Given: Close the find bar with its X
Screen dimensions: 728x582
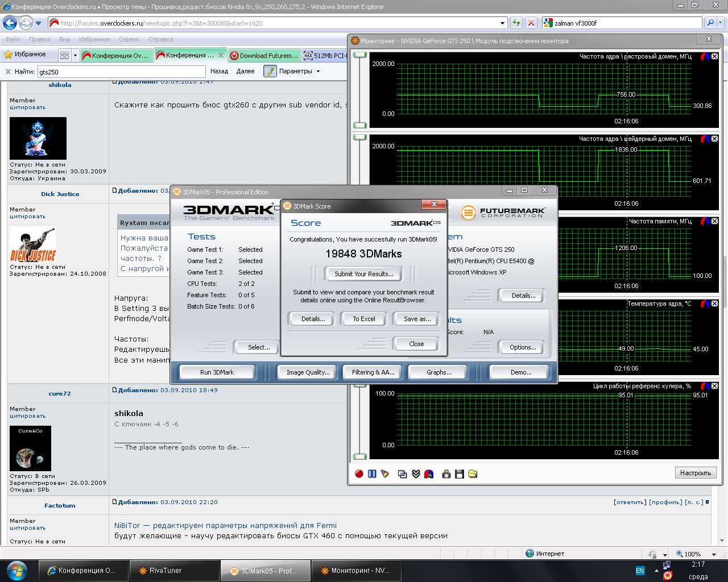Looking at the screenshot, I should (8, 72).
